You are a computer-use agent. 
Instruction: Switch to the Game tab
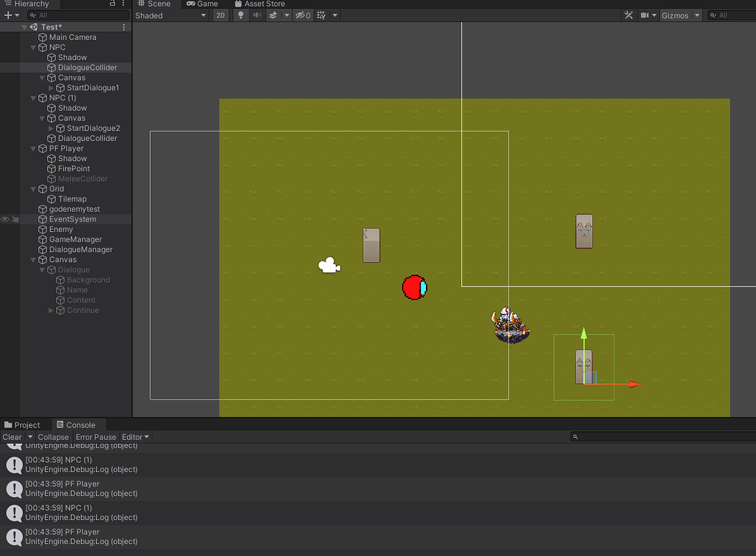(204, 4)
